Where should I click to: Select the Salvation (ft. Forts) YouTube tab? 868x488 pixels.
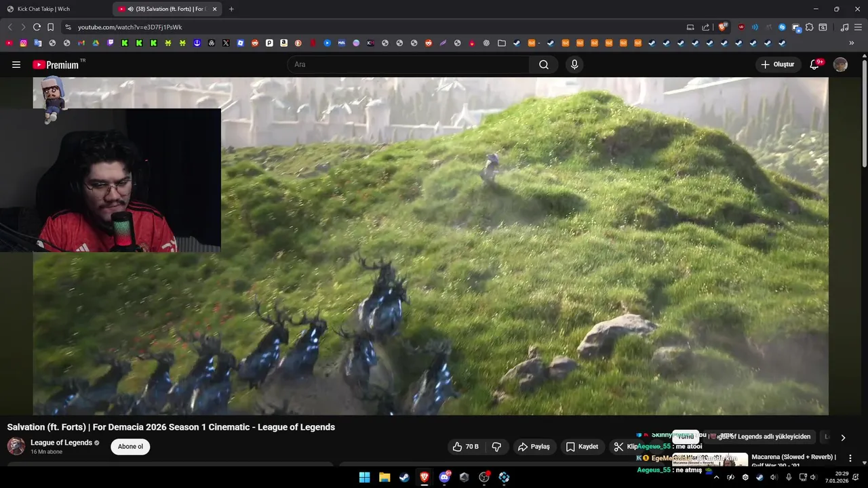166,9
